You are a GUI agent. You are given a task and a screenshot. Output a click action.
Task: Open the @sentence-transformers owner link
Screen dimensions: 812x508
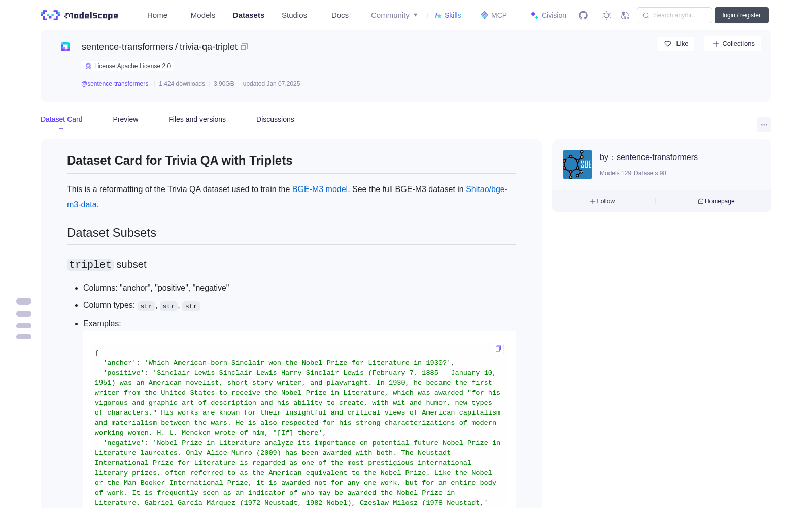pyautogui.click(x=115, y=84)
